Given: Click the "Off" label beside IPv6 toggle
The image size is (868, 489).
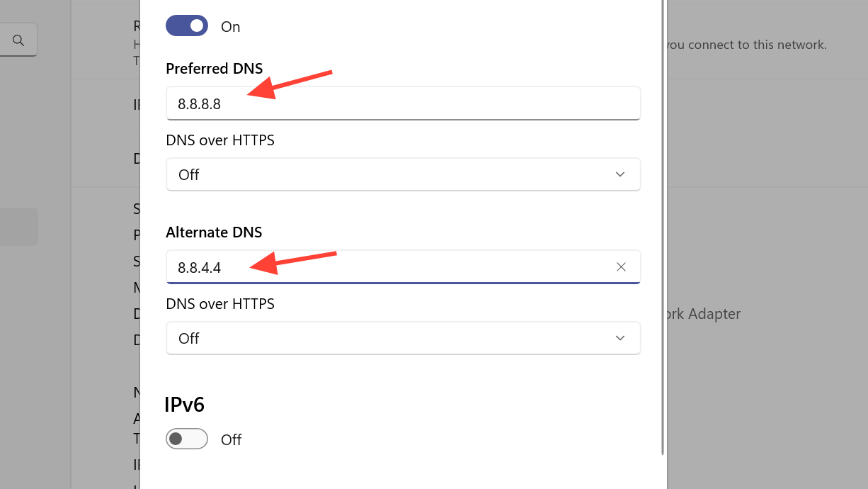Looking at the screenshot, I should coord(232,440).
